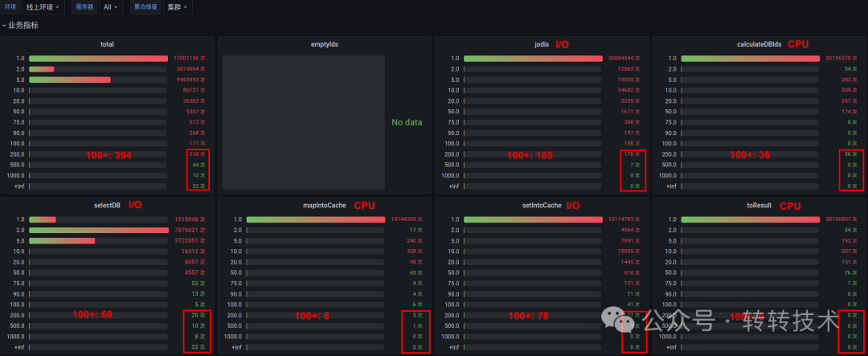Click the 7879021 次 value in selectDB
This screenshot has height=356, width=868.
[190, 231]
